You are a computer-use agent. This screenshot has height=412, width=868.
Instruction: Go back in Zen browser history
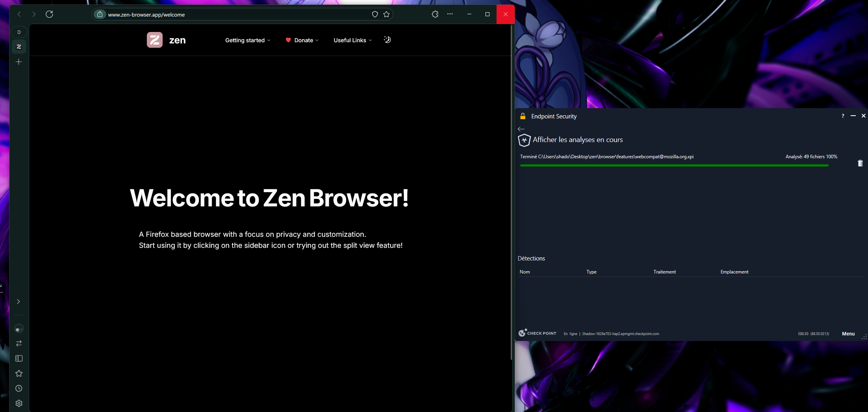[x=19, y=14]
